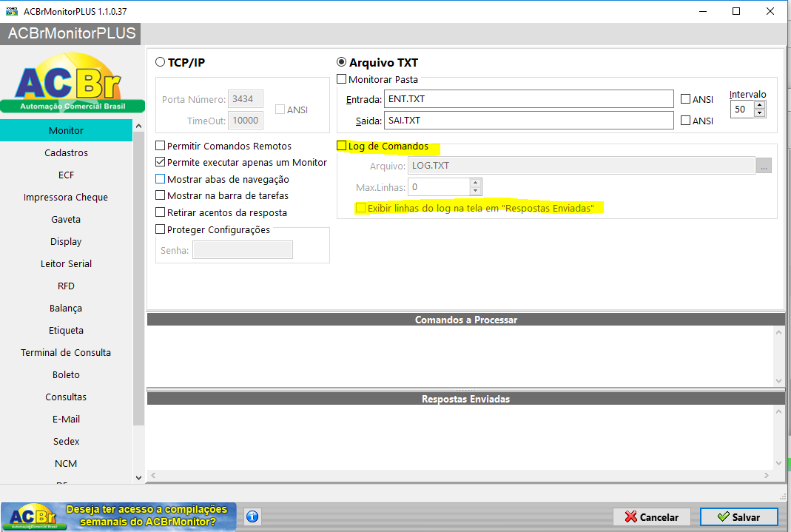Viewport: 791px width, 532px height.
Task: Check Mostrar na barra de tarefas
Action: (161, 195)
